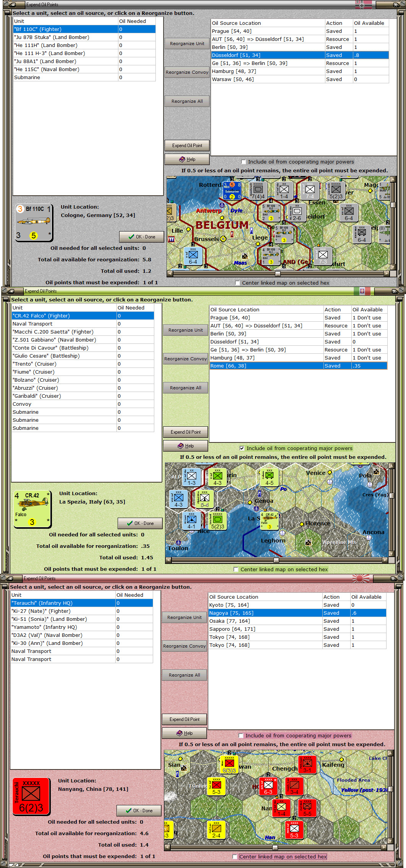Click Reorganize Unit in the German window
406x868 pixels.
pyautogui.click(x=187, y=44)
